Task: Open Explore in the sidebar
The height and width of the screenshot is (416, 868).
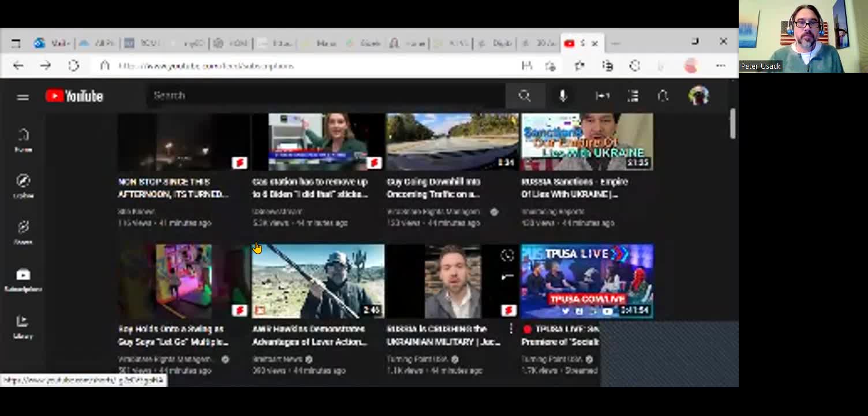Action: (23, 186)
